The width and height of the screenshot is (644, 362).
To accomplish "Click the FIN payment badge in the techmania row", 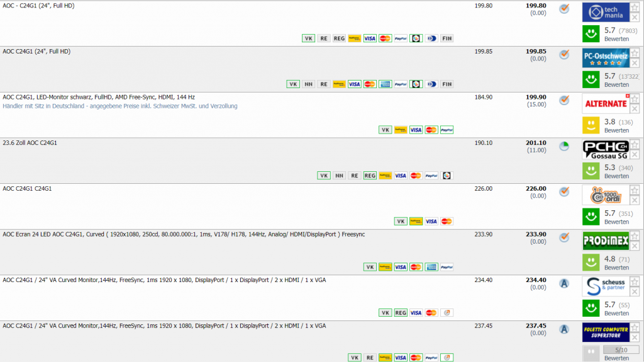I will pyautogui.click(x=447, y=38).
